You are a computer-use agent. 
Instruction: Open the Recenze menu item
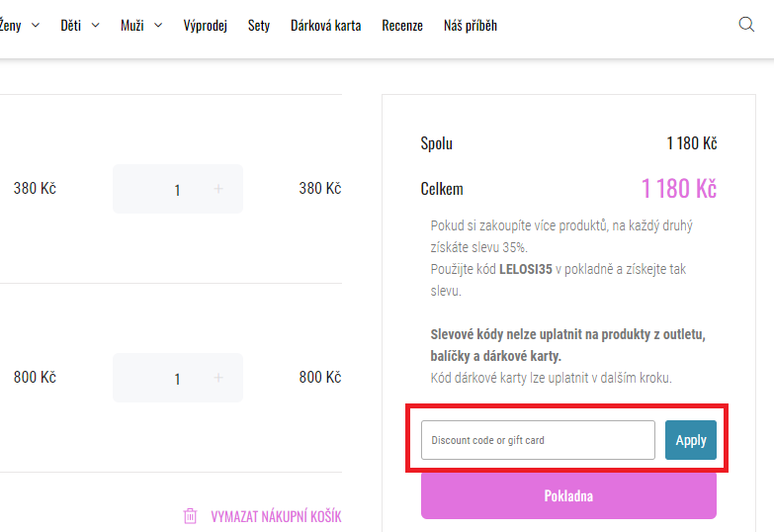[x=402, y=26]
